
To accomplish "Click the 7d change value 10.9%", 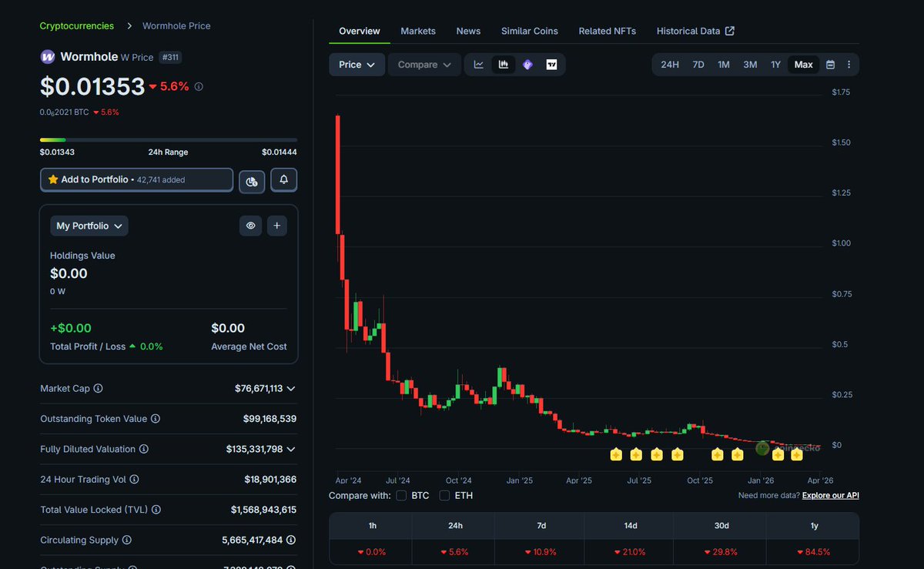I will (541, 552).
